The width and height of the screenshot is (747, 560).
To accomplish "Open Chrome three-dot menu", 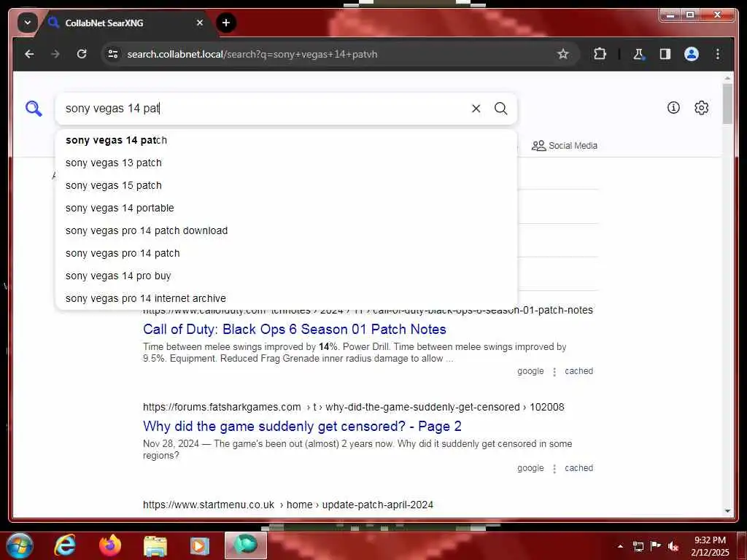I will pos(718,54).
